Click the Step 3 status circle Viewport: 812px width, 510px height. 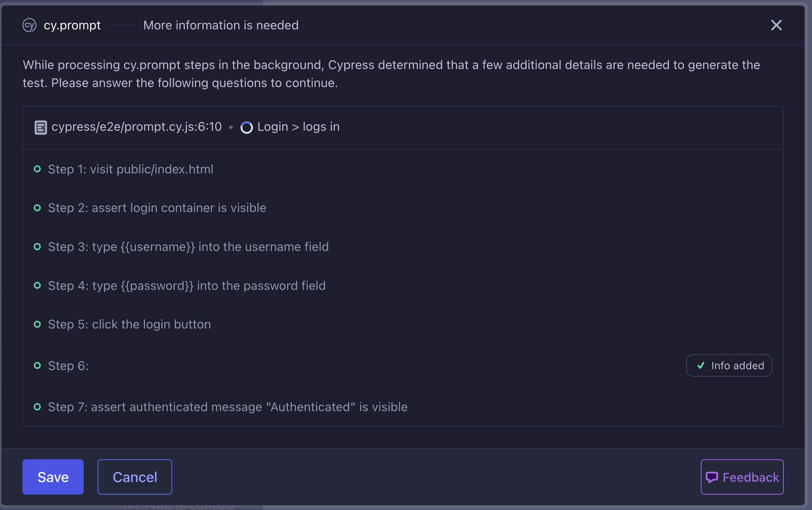(x=37, y=247)
